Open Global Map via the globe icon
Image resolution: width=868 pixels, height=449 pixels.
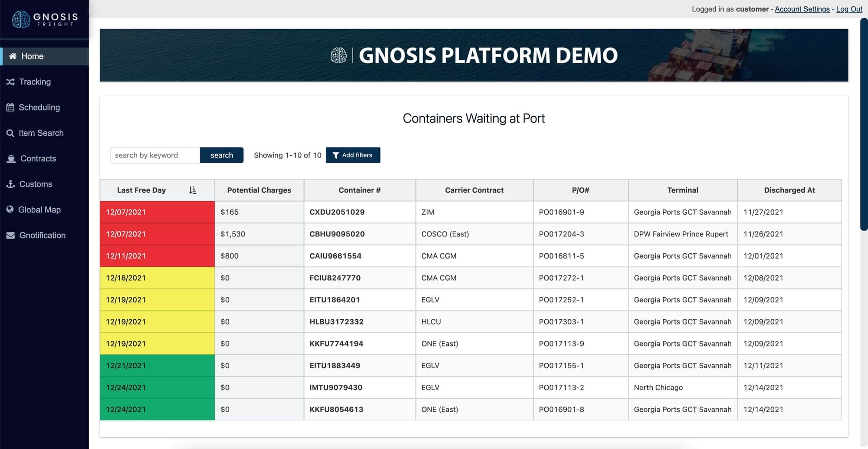(x=10, y=210)
